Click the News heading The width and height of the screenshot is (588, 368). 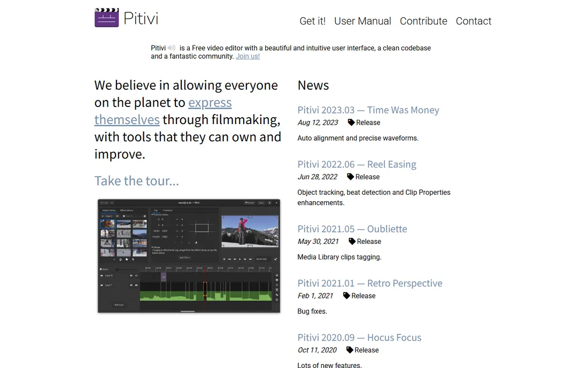tap(313, 85)
